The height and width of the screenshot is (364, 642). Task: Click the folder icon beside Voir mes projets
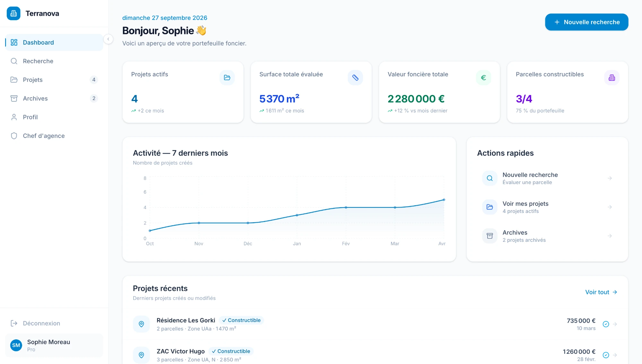490,207
